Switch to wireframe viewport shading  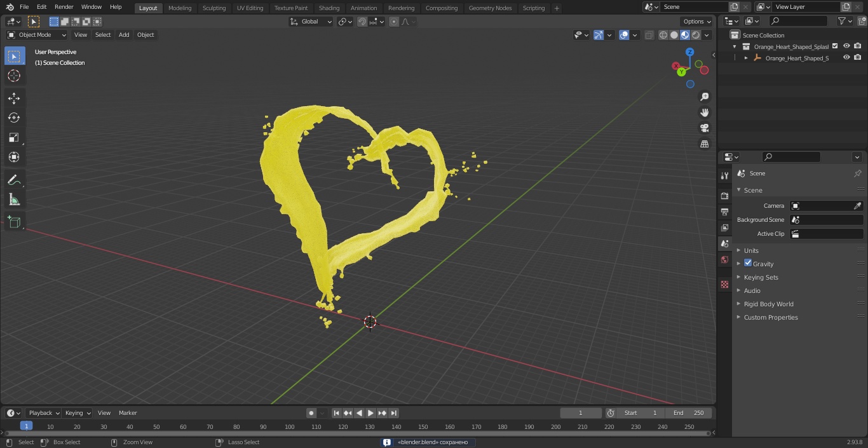pyautogui.click(x=663, y=35)
